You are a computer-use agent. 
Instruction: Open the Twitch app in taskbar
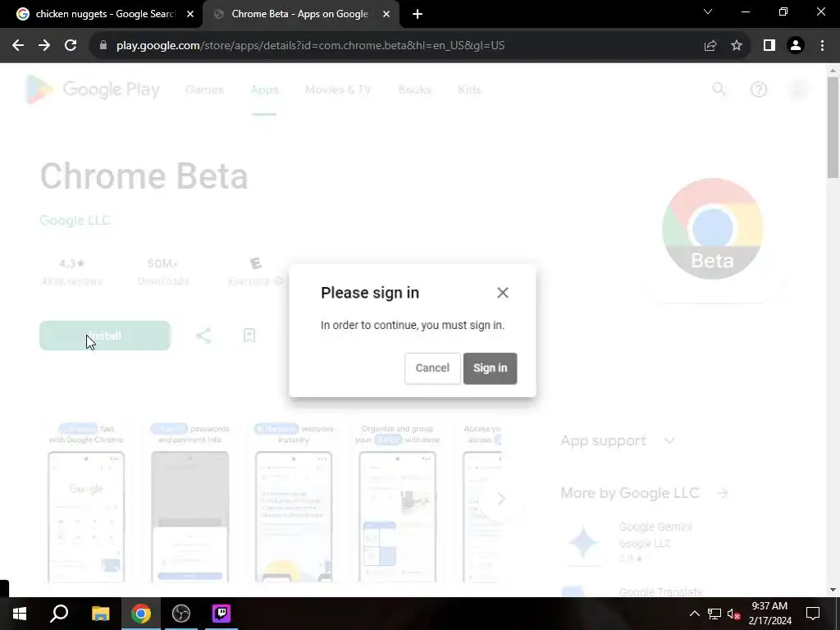[x=221, y=614]
